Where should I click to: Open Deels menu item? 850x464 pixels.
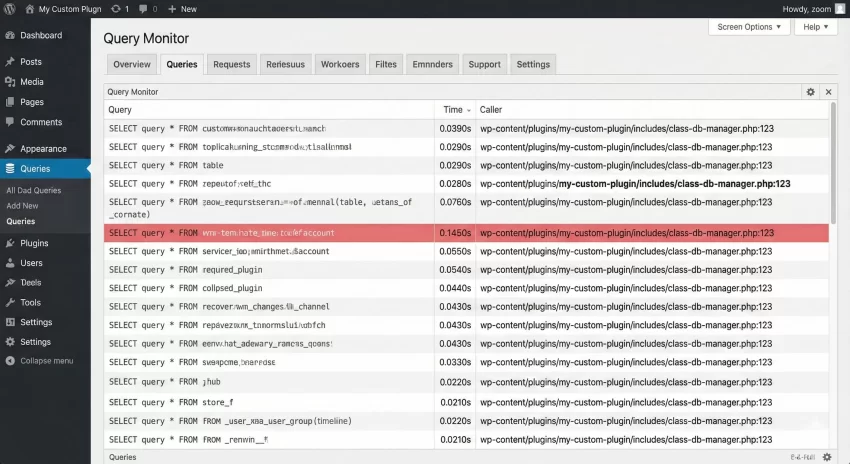[30, 282]
